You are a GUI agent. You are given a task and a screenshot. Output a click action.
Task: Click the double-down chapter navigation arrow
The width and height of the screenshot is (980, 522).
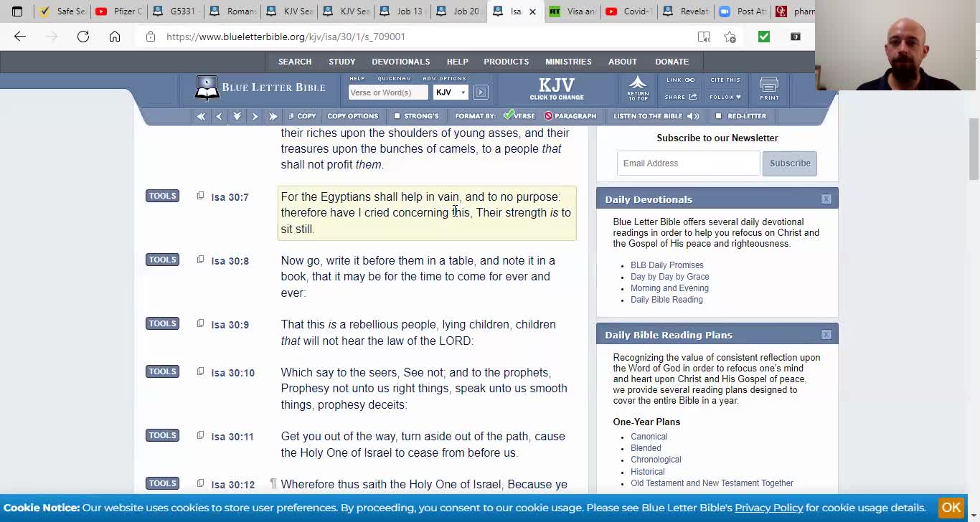click(237, 116)
